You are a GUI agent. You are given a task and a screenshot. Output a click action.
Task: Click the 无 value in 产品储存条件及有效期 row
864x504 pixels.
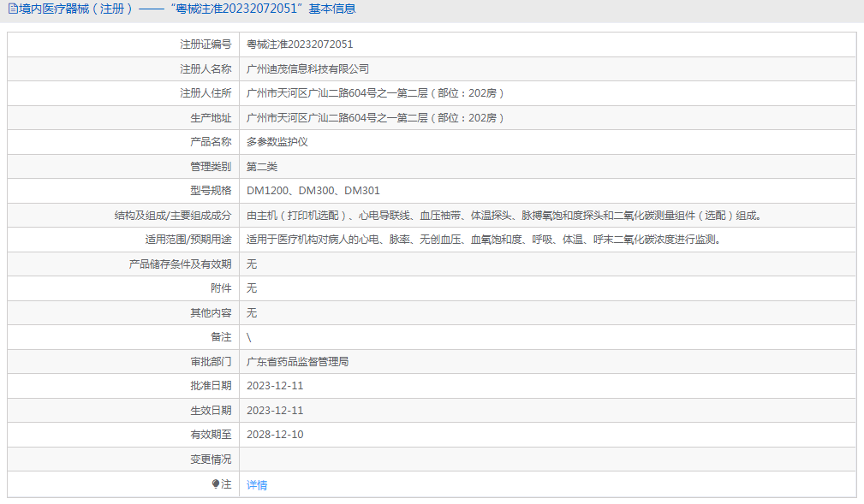pyautogui.click(x=252, y=264)
